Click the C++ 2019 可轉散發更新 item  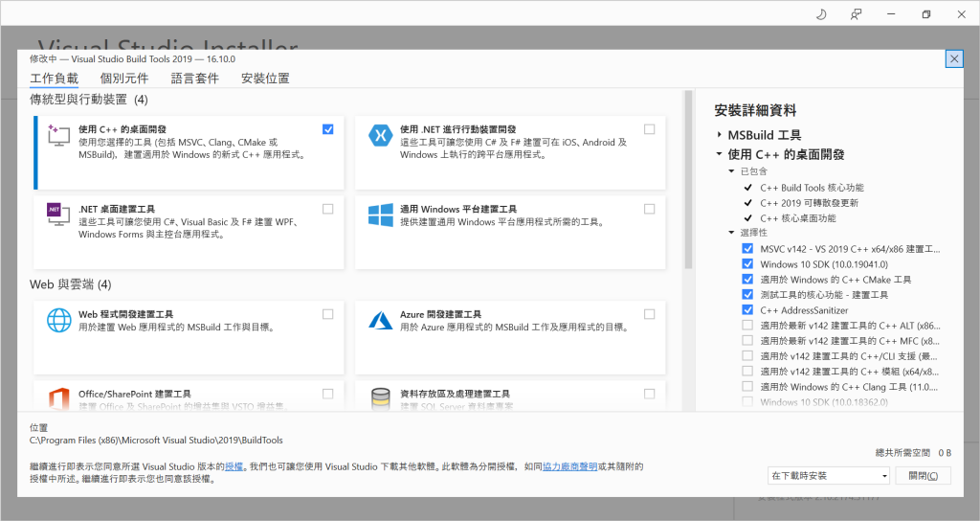pos(810,203)
